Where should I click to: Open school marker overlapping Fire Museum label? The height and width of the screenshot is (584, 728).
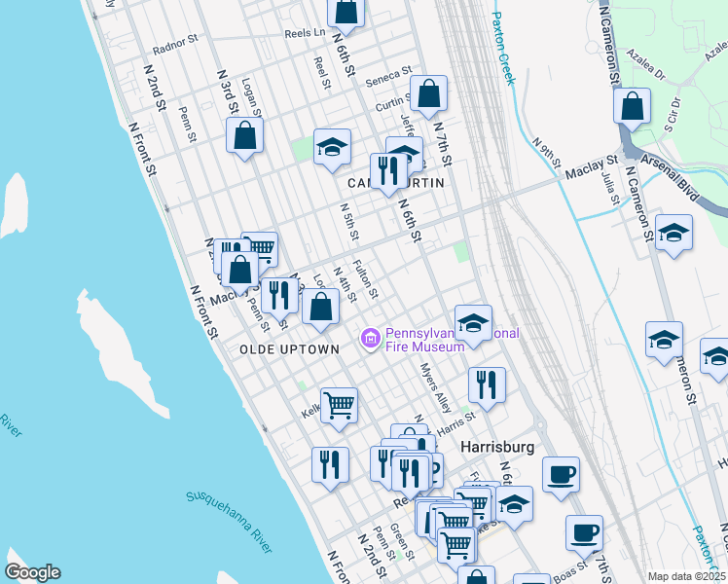473,325
